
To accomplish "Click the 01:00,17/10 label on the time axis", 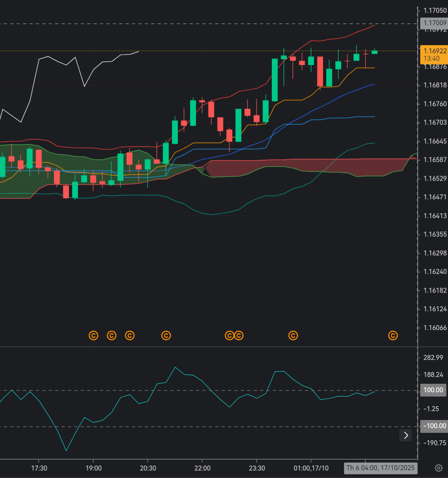I will click(x=311, y=468).
